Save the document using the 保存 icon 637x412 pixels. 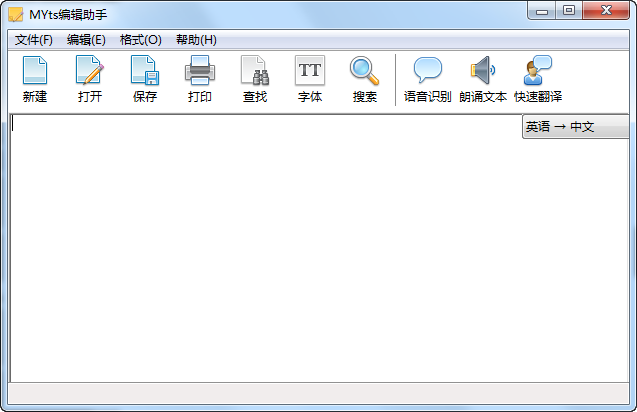coord(145,71)
